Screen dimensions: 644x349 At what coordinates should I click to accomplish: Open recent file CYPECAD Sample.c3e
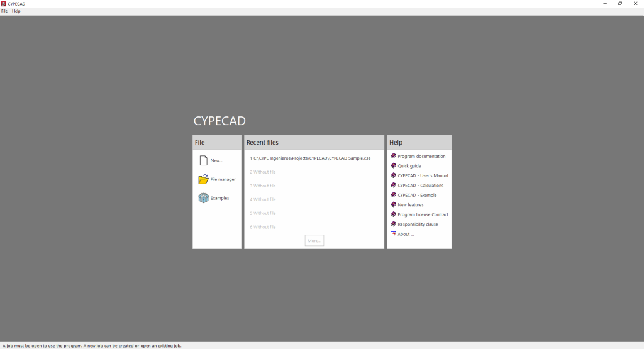[310, 158]
